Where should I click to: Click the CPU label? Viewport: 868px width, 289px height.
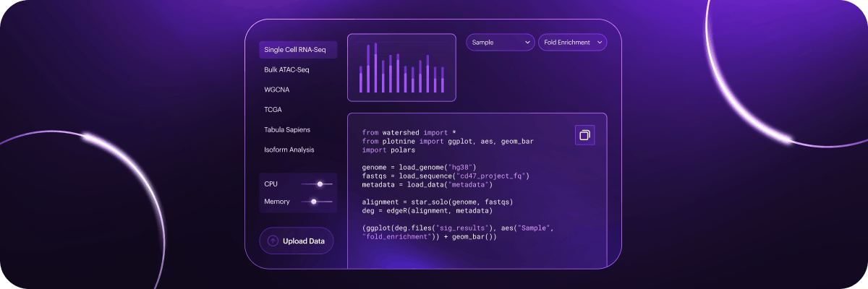click(271, 184)
